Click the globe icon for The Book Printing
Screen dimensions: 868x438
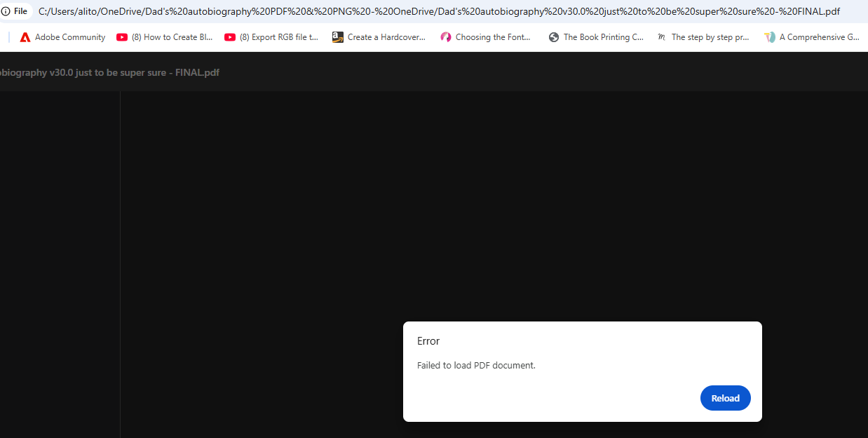(554, 36)
